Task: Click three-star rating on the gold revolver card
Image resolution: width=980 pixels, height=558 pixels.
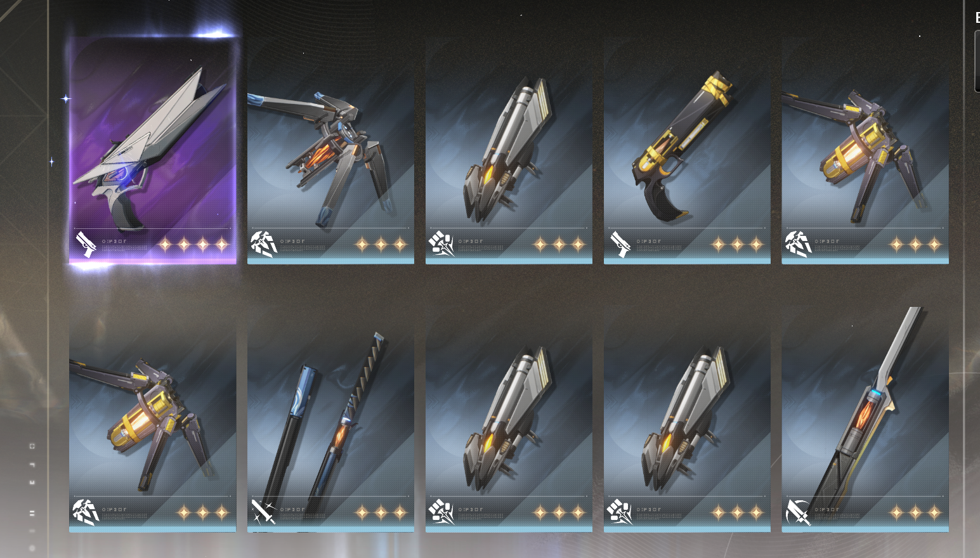Action: coord(737,244)
